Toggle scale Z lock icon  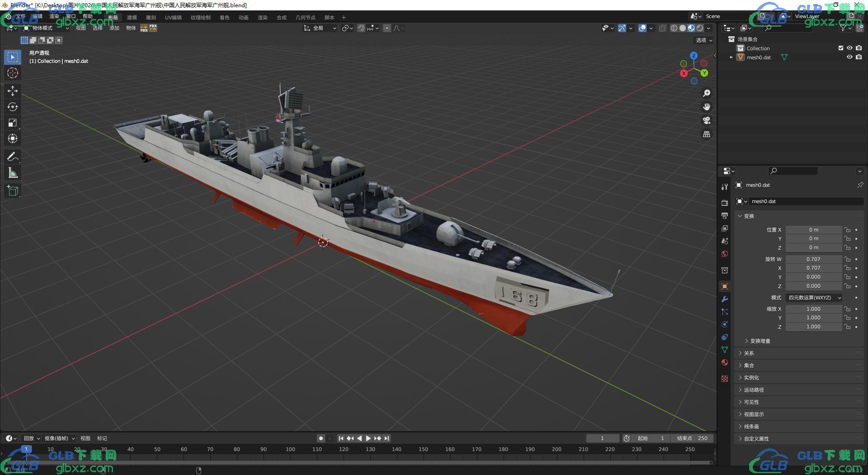pos(847,327)
